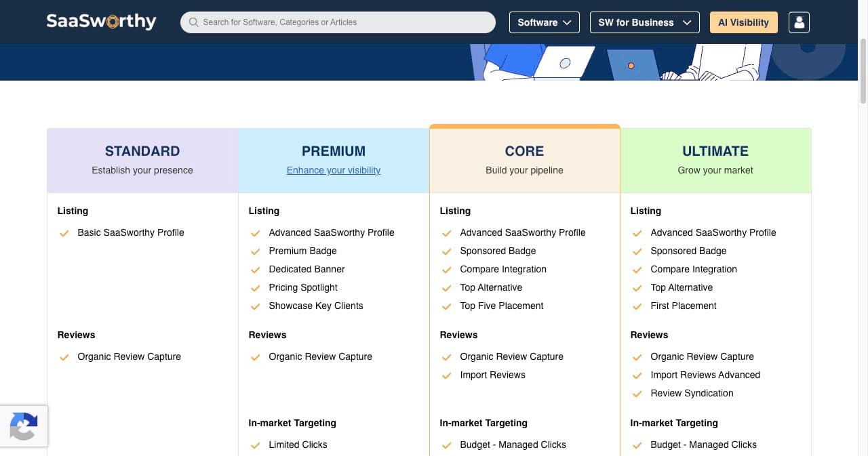Click Top Alternative in Core column

pyautogui.click(x=491, y=287)
